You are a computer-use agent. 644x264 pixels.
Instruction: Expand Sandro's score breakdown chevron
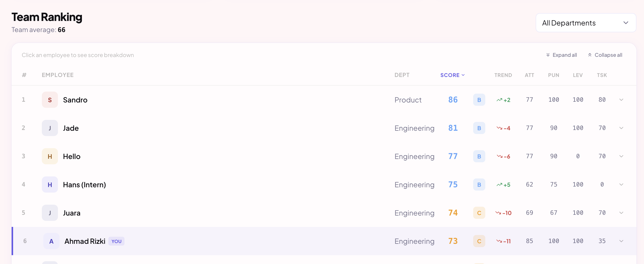point(621,100)
